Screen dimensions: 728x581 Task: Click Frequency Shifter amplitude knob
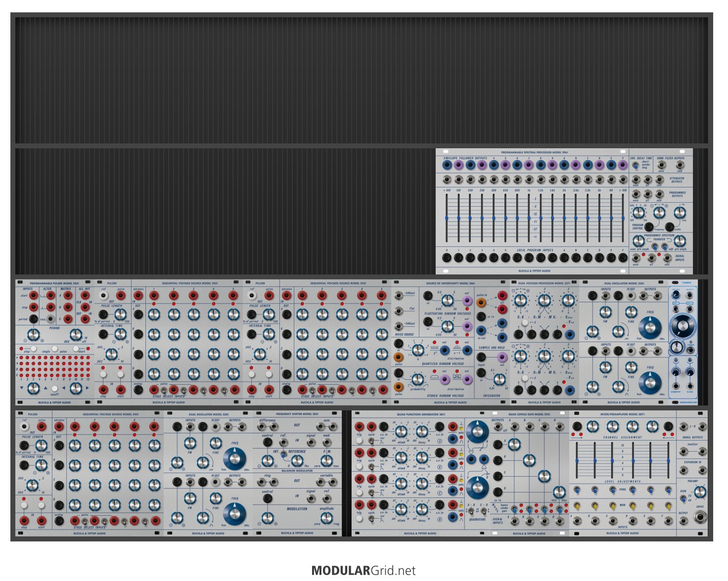point(326,518)
